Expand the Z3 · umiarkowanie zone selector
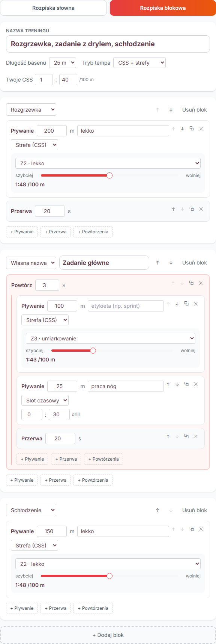The height and width of the screenshot is (644, 216). click(111, 339)
